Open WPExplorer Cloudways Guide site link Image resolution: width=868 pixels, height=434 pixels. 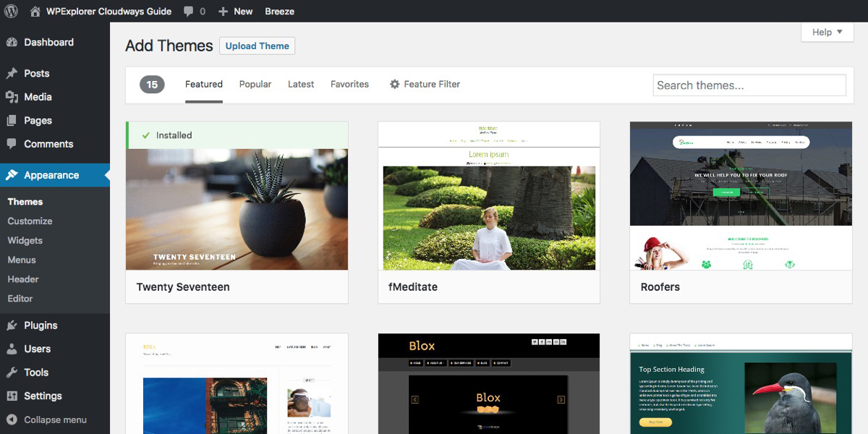109,12
